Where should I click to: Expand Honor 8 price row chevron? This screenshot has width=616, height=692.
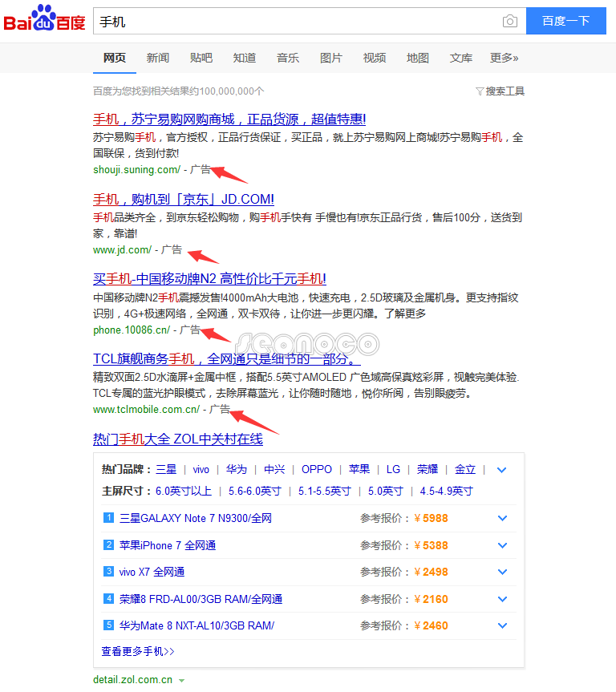pyautogui.click(x=502, y=599)
